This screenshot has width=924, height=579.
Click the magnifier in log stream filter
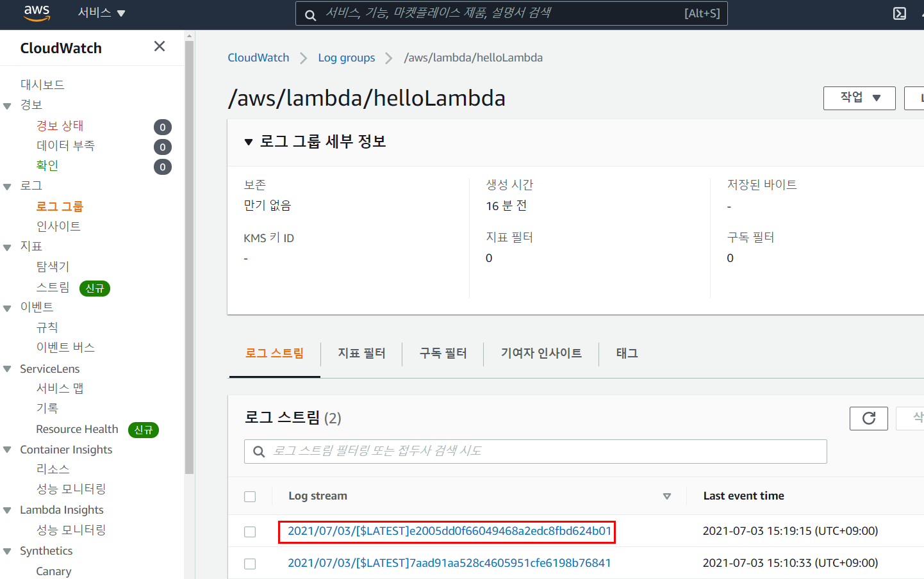[259, 452]
